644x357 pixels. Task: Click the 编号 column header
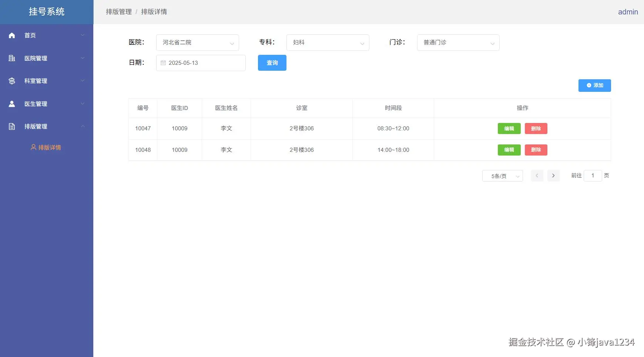coord(143,108)
